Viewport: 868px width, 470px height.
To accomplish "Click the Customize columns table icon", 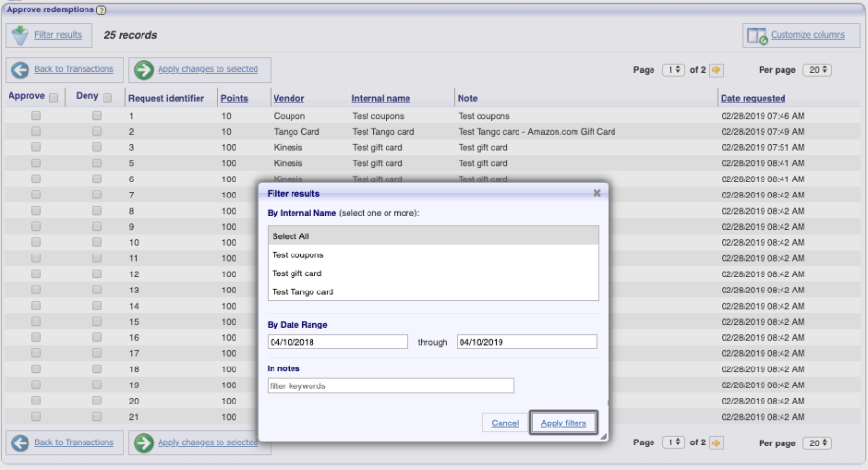I will click(757, 35).
